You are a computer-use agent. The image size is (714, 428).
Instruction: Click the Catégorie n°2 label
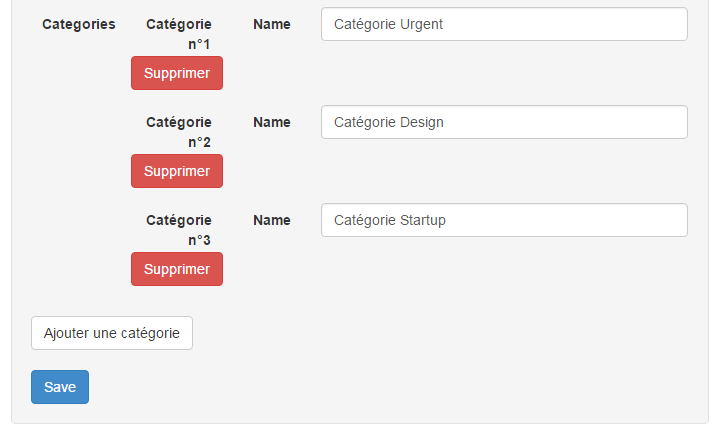pyautogui.click(x=178, y=132)
